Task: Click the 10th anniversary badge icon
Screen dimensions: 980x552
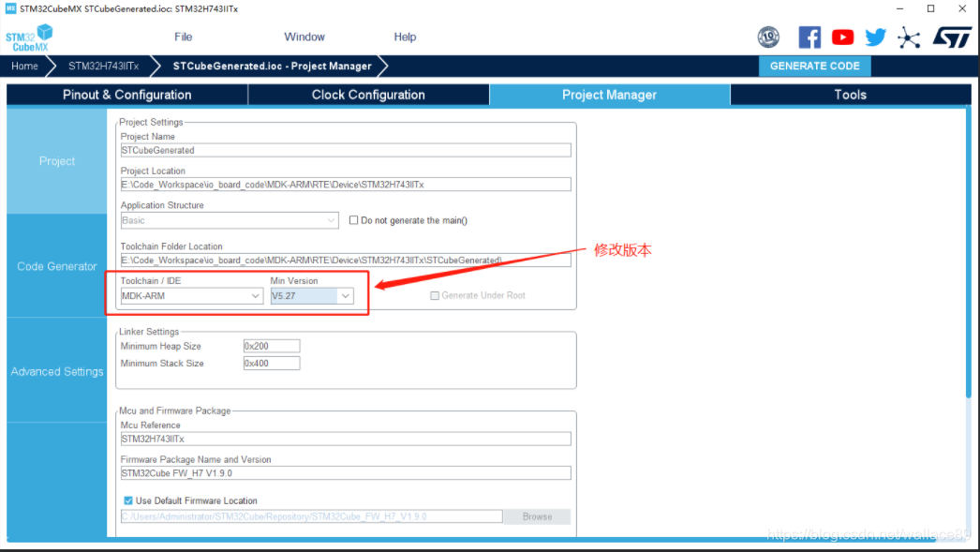Action: 769,37
